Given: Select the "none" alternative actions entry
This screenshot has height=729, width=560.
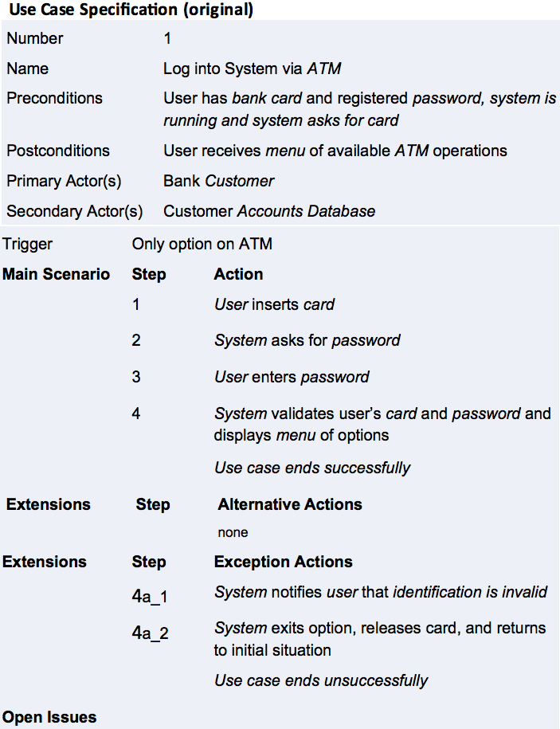Looking at the screenshot, I should [233, 532].
